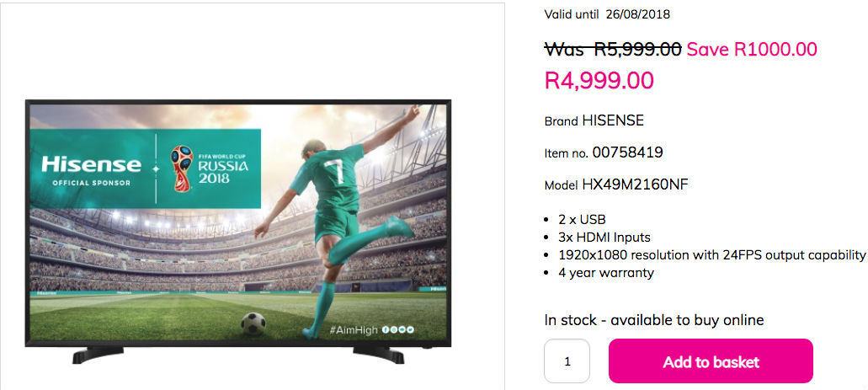The image size is (868, 390).
Task: Click the Facebook icon beside #AimHigh
Action: (x=386, y=329)
